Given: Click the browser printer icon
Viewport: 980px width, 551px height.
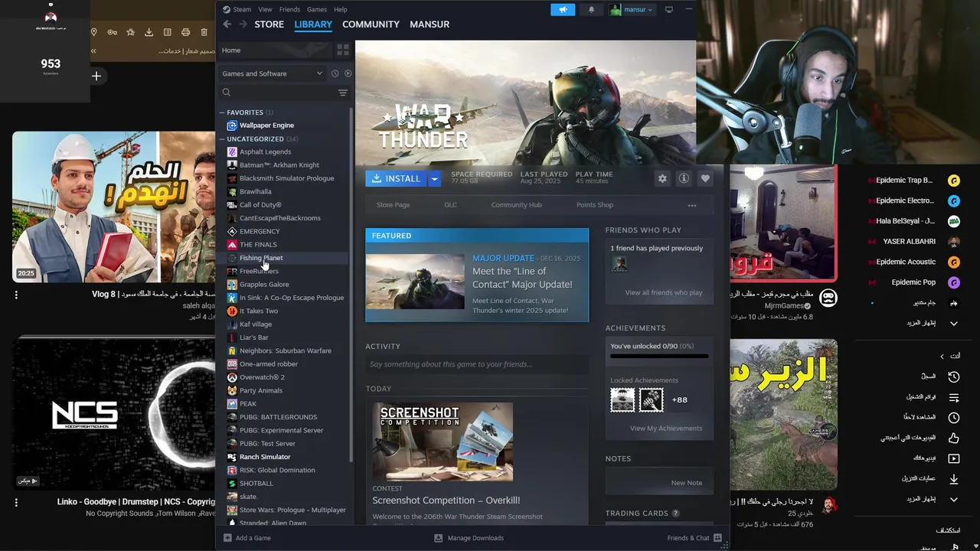Looking at the screenshot, I should point(185,32).
